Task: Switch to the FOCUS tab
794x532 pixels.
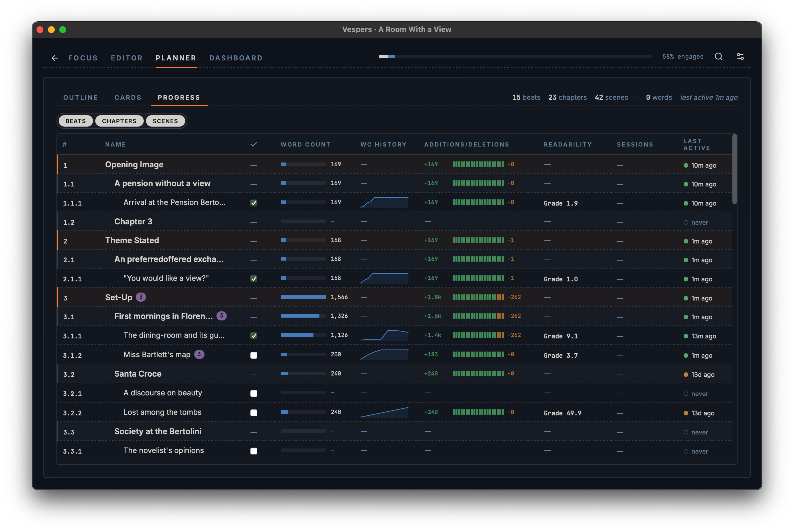Action: pos(83,58)
